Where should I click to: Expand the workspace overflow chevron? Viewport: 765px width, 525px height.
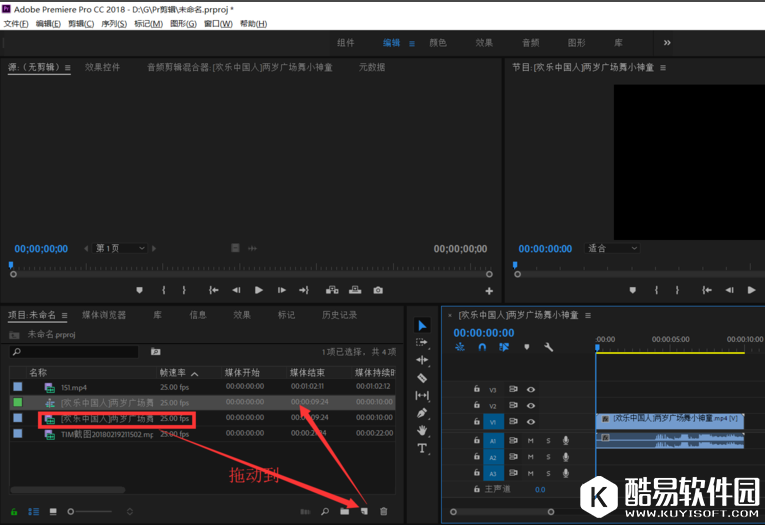pos(667,43)
